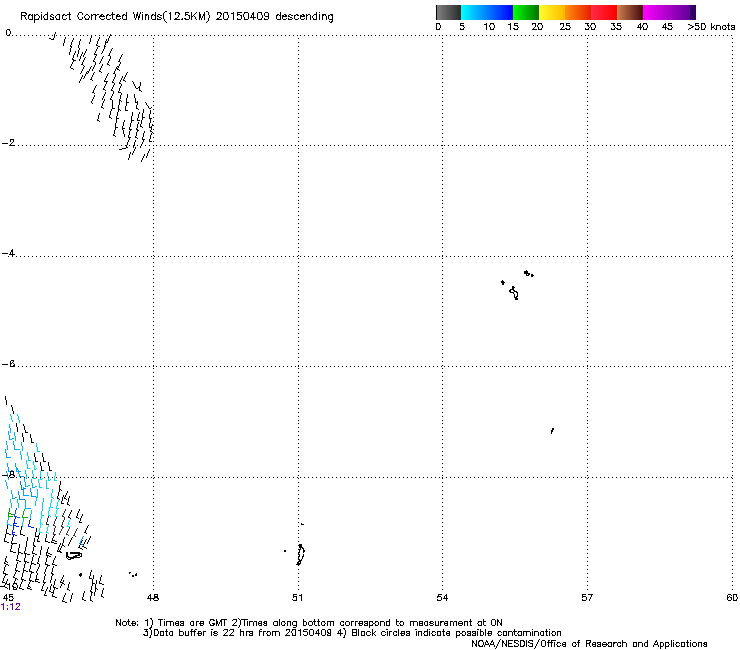Click the "60" longitude axis label
Viewport: 740px width, 650px height.
732,598
